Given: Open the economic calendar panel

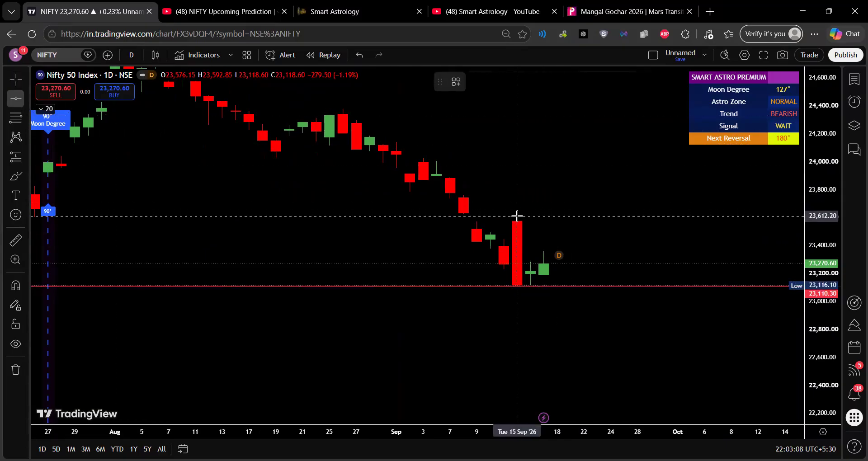Looking at the screenshot, I should (854, 347).
